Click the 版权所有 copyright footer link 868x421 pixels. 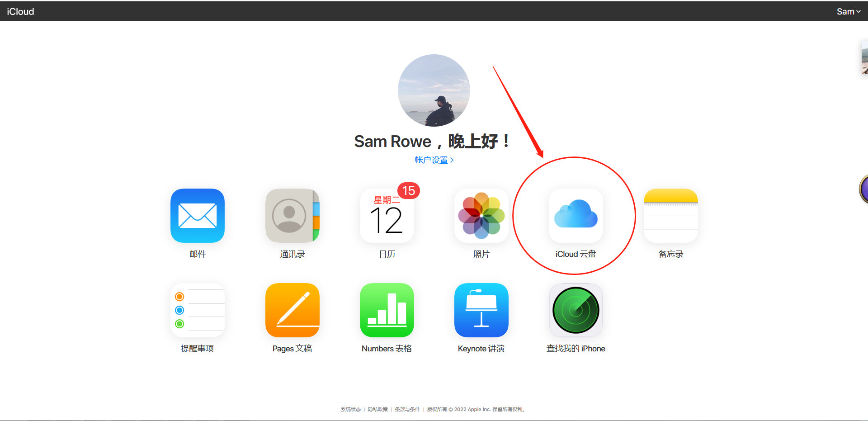(476, 409)
